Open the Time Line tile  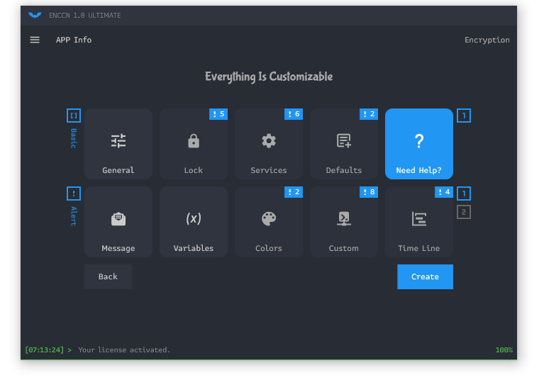[419, 222]
